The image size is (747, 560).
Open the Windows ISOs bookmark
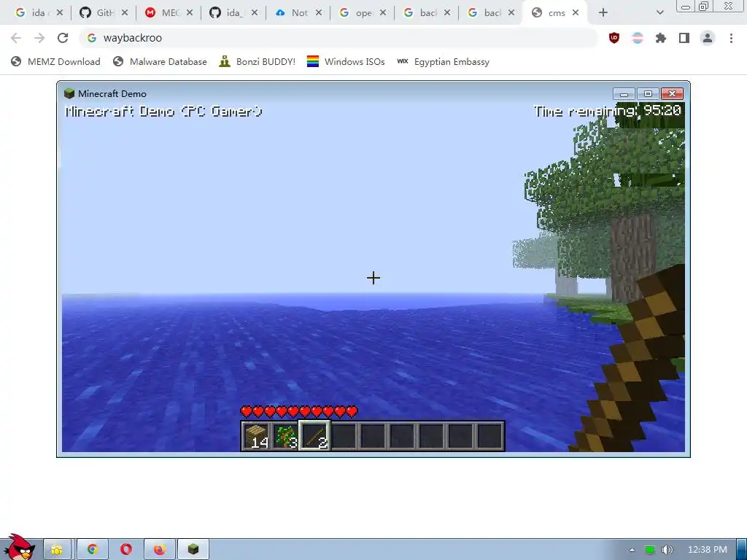(x=346, y=61)
